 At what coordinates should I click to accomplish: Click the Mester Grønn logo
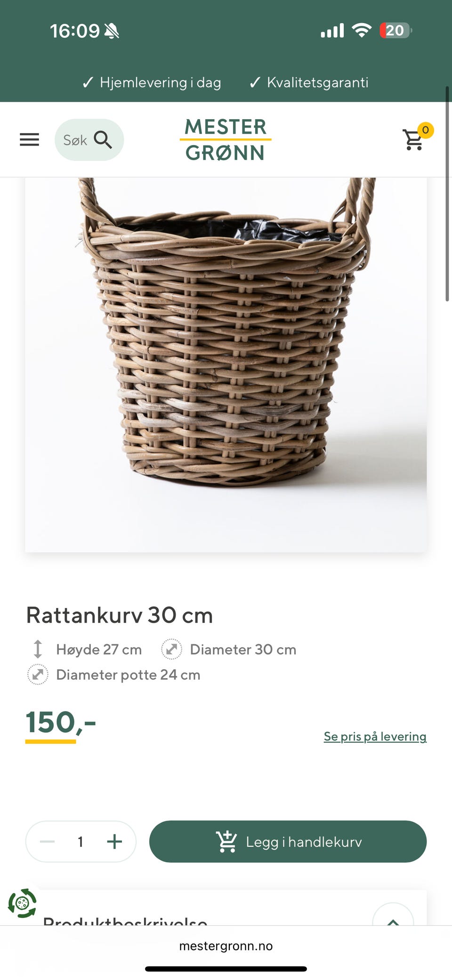point(226,139)
